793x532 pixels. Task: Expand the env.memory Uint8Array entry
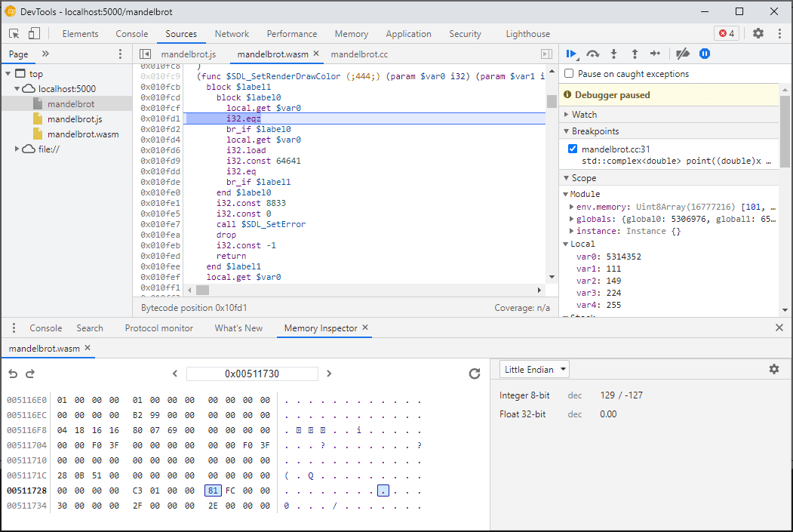572,206
